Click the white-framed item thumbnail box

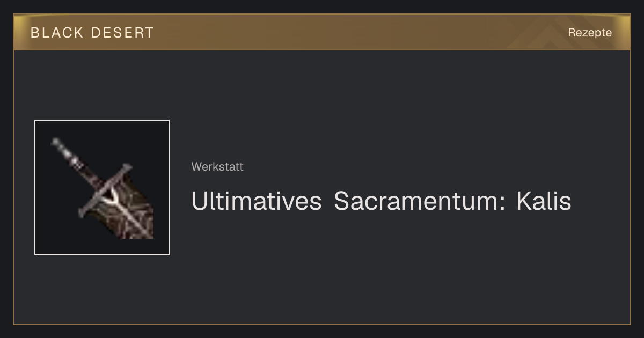(x=102, y=187)
